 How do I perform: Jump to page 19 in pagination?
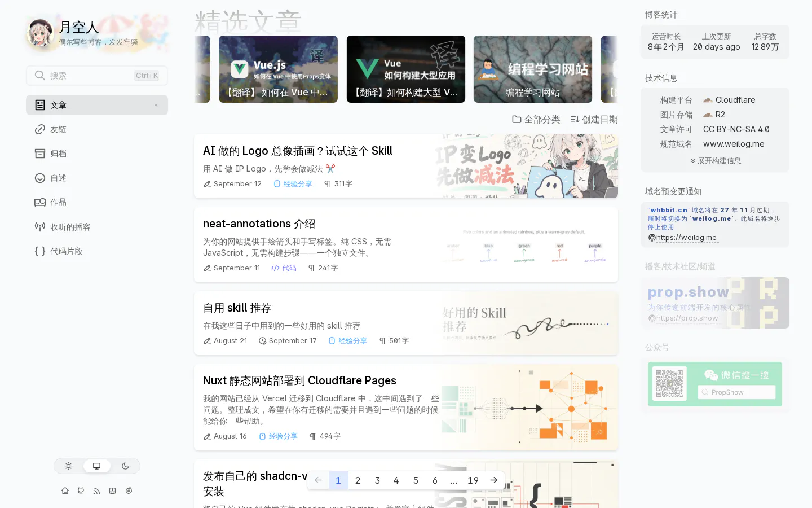click(473, 480)
